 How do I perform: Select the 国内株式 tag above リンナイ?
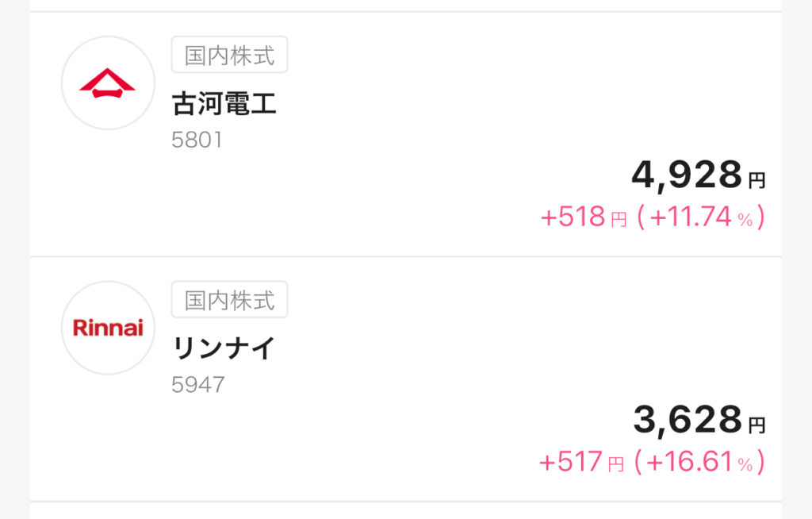pyautogui.click(x=229, y=300)
